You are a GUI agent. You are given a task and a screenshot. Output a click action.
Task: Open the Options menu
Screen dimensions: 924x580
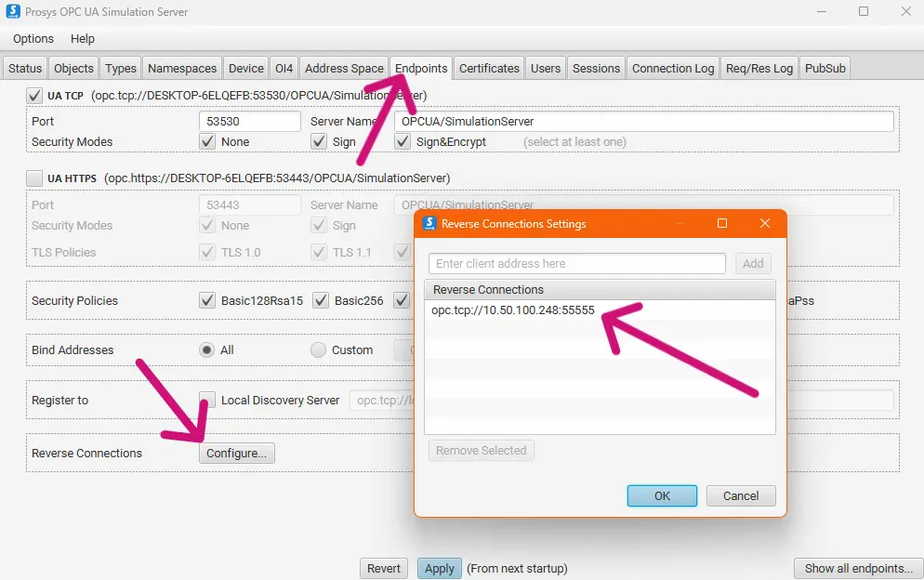[33, 39]
